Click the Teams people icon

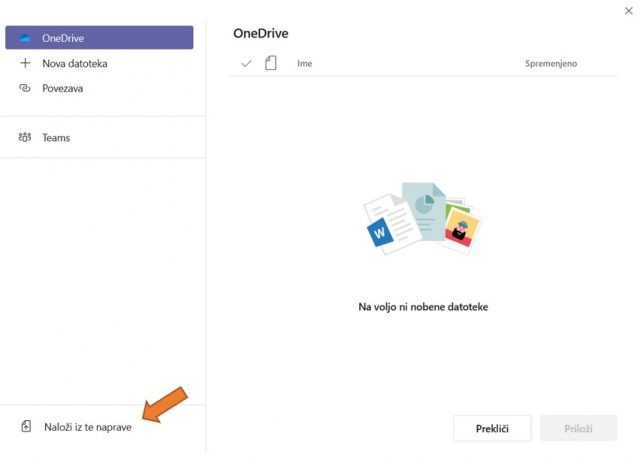[x=25, y=137]
